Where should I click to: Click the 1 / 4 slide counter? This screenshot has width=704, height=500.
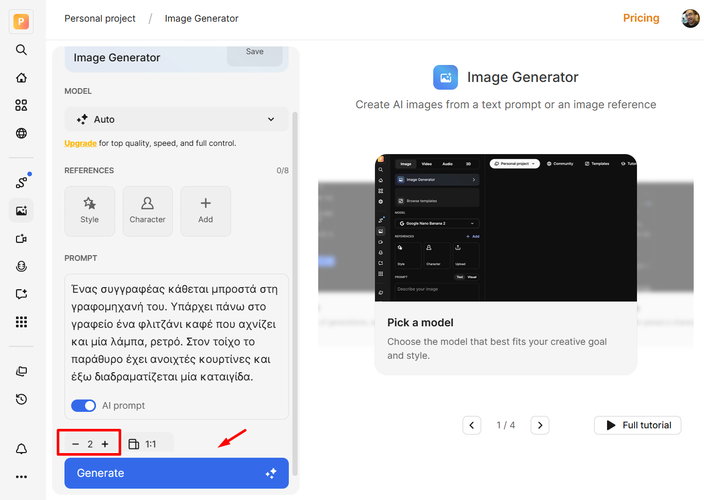click(506, 425)
